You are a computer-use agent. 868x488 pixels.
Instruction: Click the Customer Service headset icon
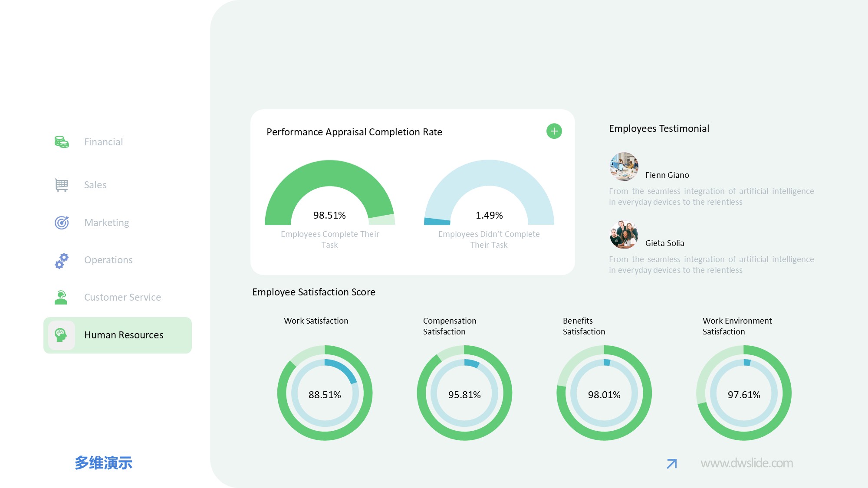tap(61, 298)
